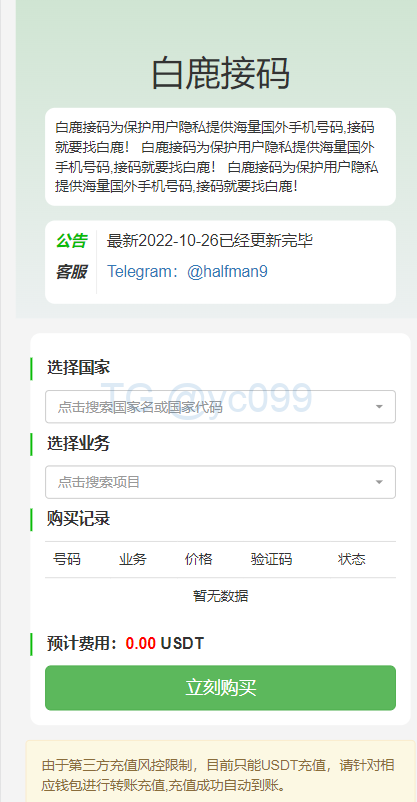Click the 0.00 USDT estimated cost

pos(165,643)
